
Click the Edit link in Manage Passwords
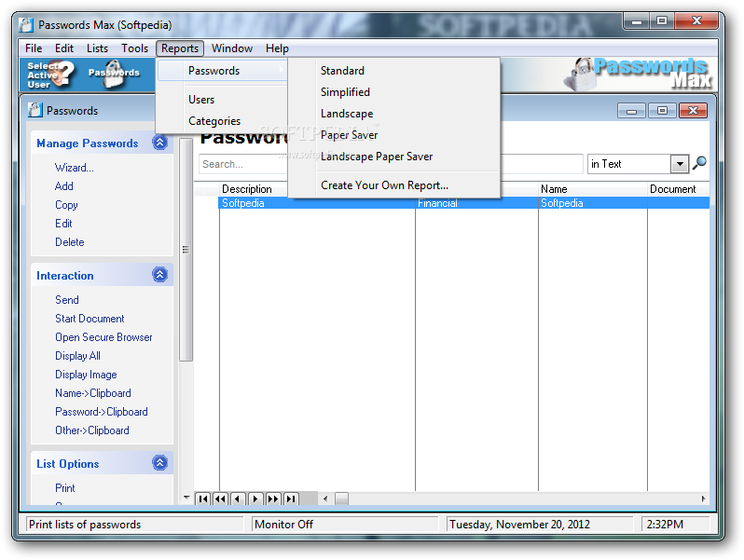point(63,224)
